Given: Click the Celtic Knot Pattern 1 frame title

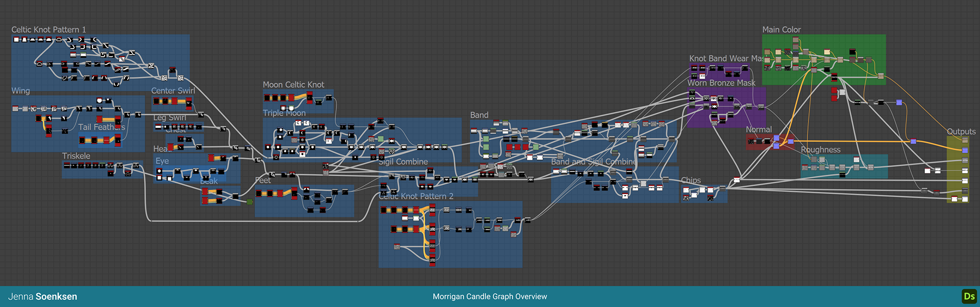Looking at the screenshot, I should click(x=49, y=30).
